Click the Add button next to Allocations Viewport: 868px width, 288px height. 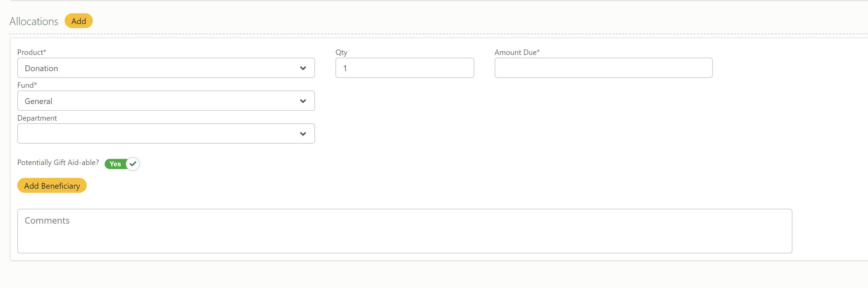[x=79, y=21]
